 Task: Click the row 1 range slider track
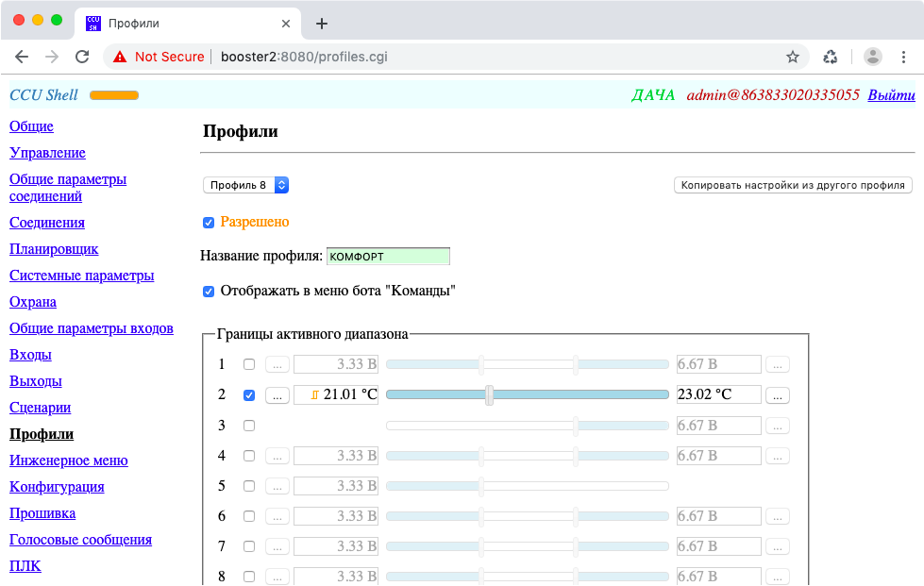pos(528,364)
